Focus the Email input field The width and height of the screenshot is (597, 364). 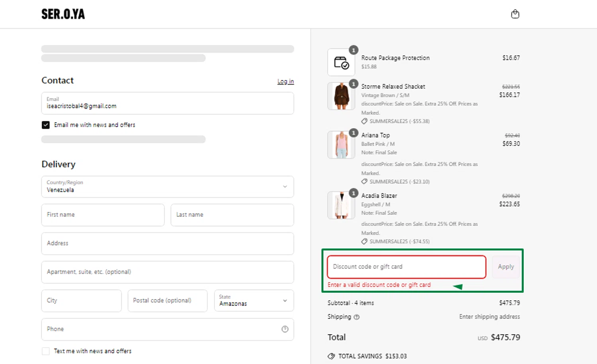click(168, 103)
